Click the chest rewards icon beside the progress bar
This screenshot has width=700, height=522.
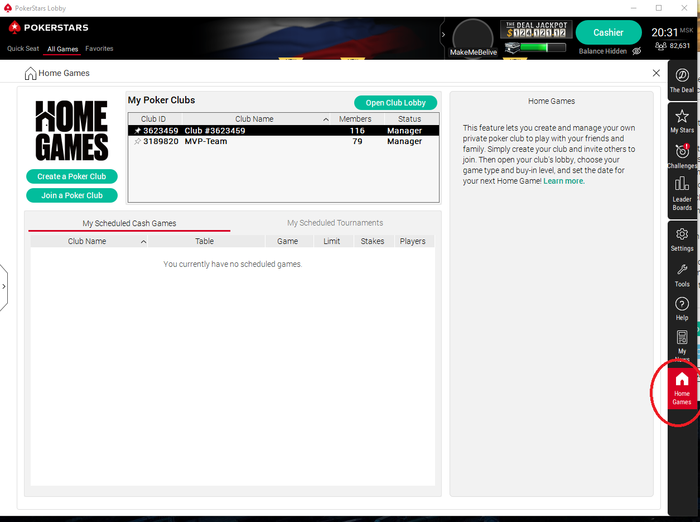pos(512,47)
